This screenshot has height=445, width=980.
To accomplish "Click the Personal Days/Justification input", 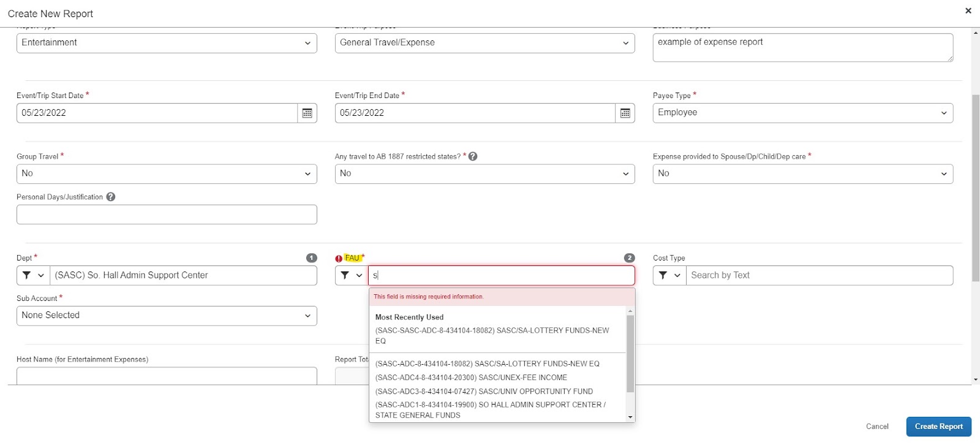I will coord(167,215).
